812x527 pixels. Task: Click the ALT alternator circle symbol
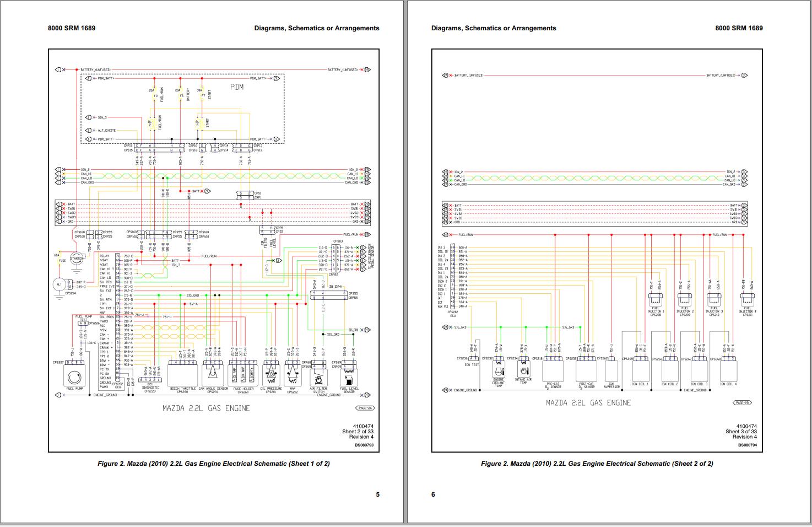click(59, 285)
